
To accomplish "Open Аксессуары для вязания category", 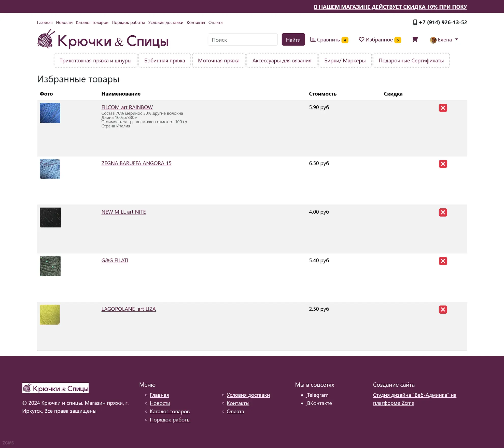I will pos(282,61).
